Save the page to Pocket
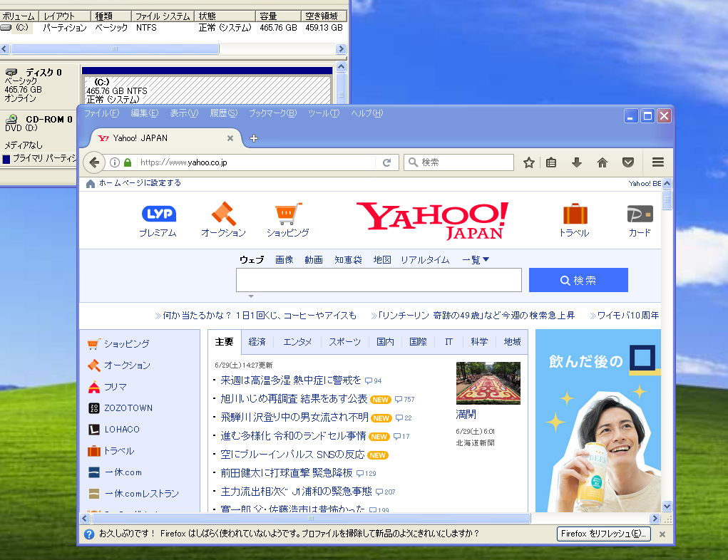Screen dimensions: 728x560 click(627, 162)
